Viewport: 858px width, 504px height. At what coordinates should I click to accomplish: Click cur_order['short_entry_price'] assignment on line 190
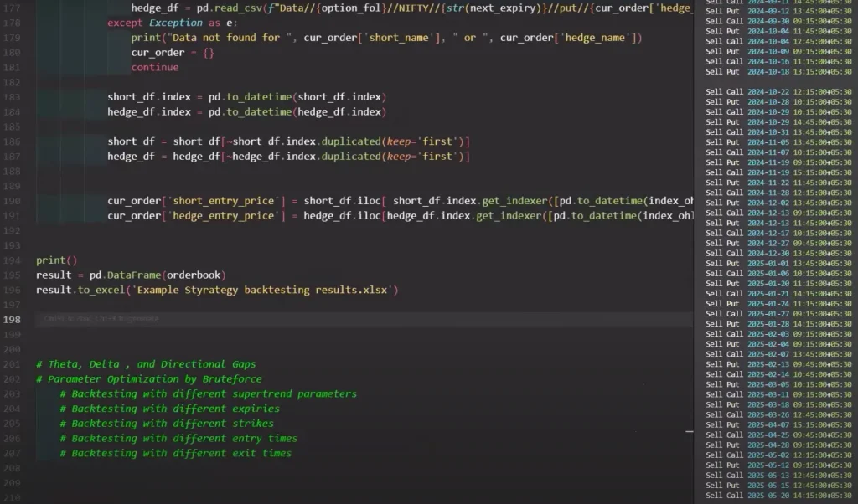[x=201, y=201]
